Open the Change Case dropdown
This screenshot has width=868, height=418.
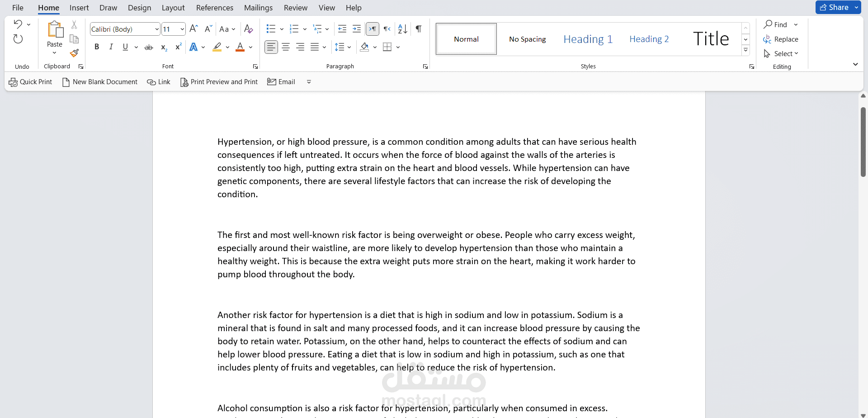[227, 29]
